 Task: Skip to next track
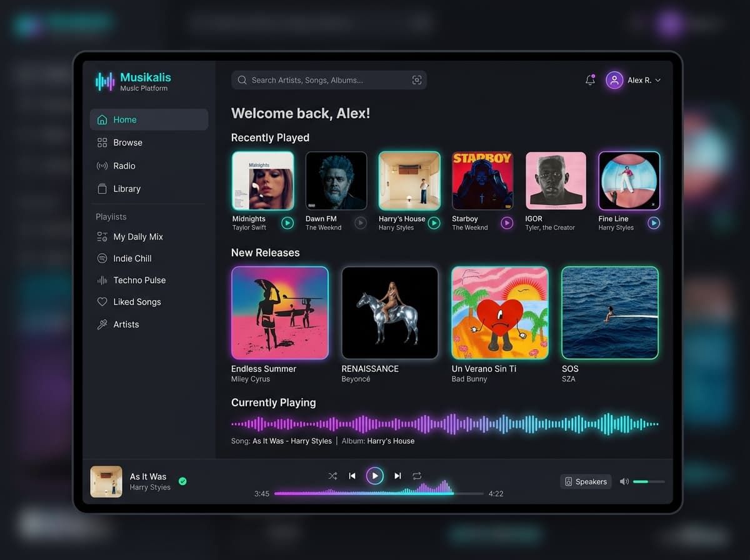point(397,476)
